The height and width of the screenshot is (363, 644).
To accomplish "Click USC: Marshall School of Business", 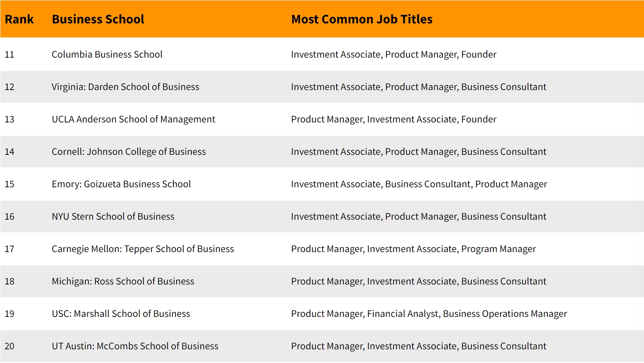I will tap(121, 314).
